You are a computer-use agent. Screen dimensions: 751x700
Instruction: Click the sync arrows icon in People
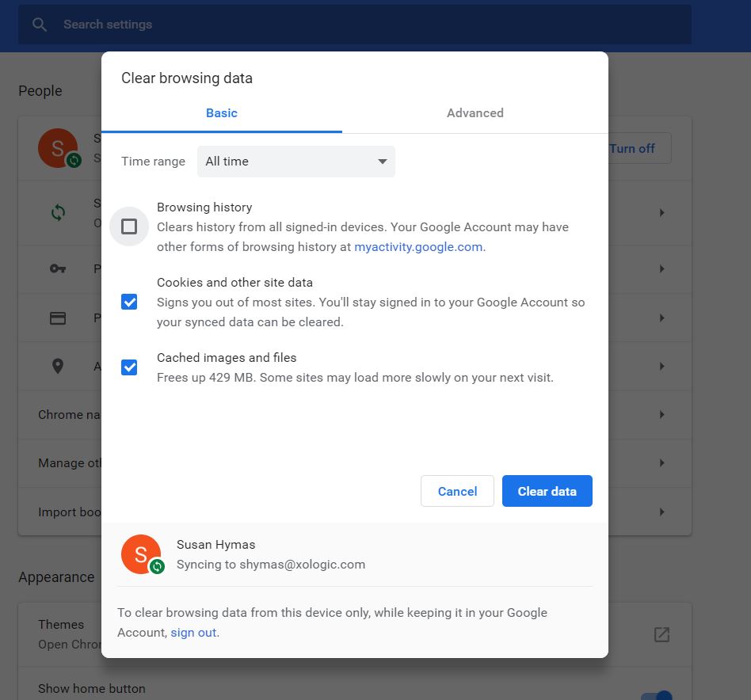58,212
